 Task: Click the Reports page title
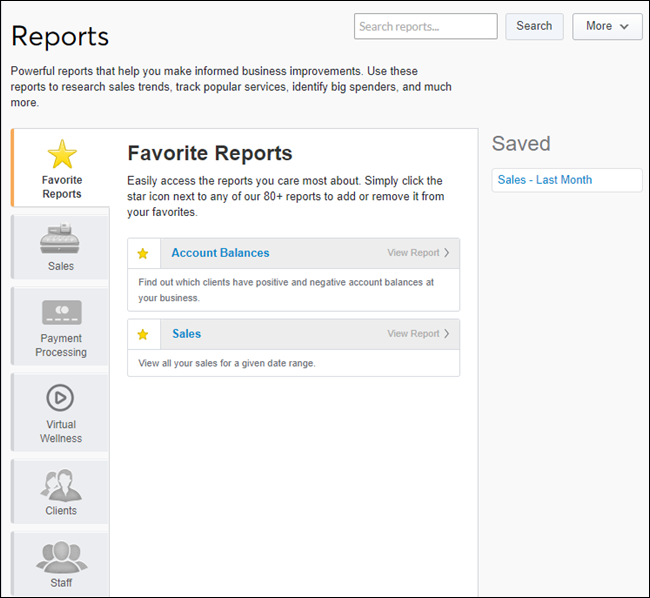tap(60, 36)
